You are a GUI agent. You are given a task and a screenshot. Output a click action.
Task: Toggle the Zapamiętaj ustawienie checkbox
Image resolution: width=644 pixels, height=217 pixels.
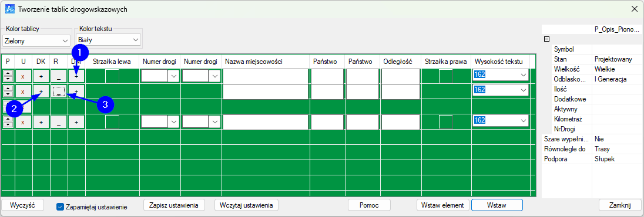click(x=59, y=207)
